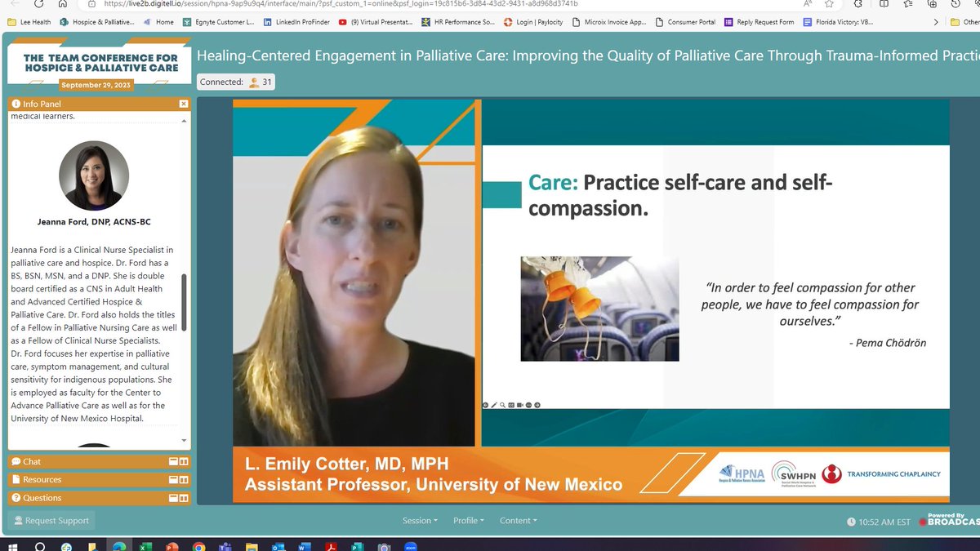The width and height of the screenshot is (980, 551).
Task: Pop out the Questions panel
Action: (175, 497)
